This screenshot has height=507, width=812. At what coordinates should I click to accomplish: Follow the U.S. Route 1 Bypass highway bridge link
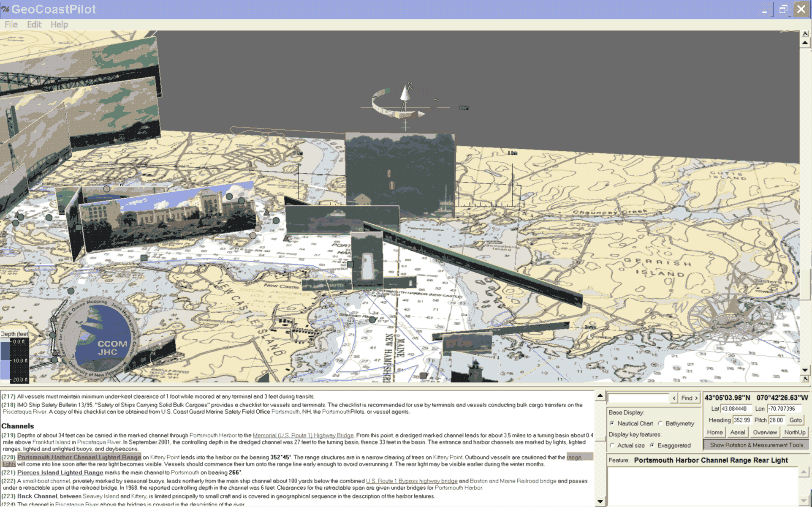[x=412, y=481]
